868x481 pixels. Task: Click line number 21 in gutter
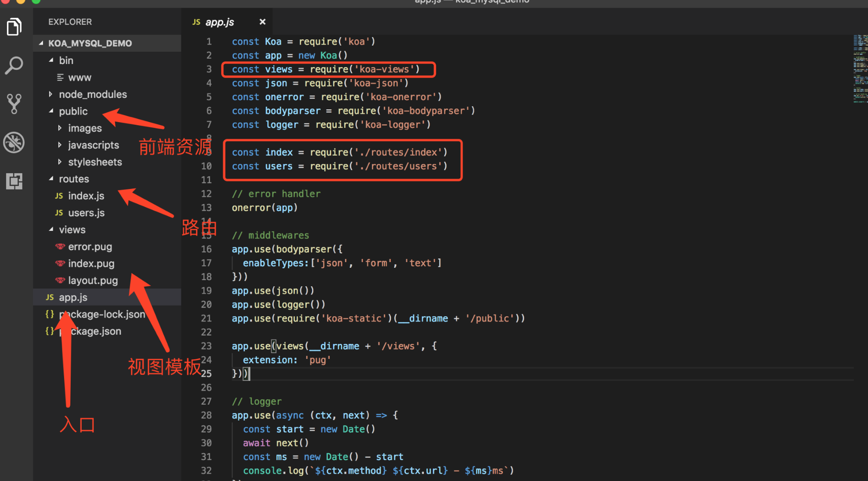click(x=206, y=318)
